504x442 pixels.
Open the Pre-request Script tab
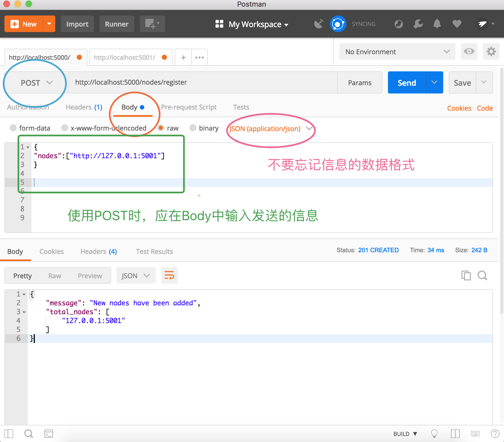click(189, 107)
